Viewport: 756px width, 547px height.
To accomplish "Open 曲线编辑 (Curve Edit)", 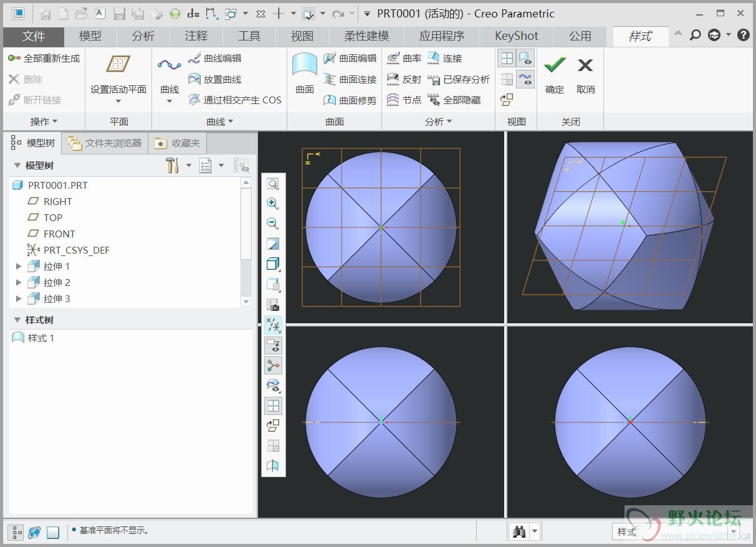I will 215,58.
